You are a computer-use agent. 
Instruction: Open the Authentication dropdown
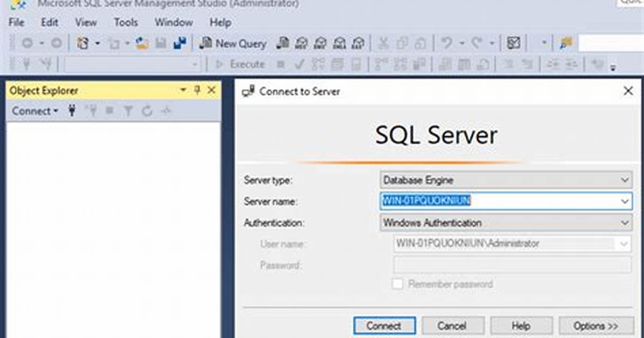pos(506,223)
